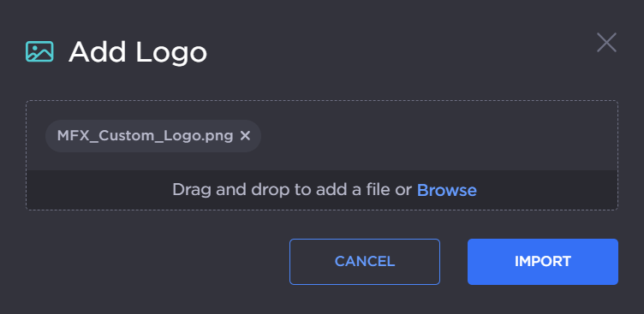
Task: Hit the blue IMPORT button
Action: (x=543, y=262)
